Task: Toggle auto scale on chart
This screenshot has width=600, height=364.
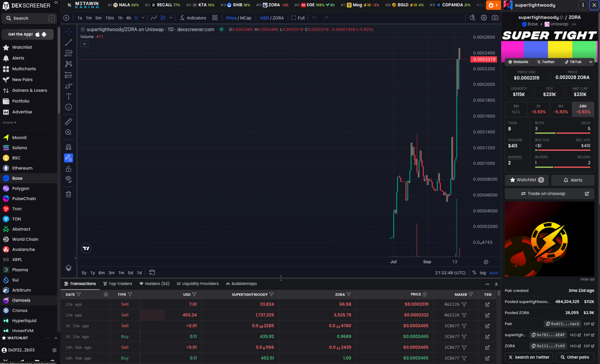Action: pos(493,272)
